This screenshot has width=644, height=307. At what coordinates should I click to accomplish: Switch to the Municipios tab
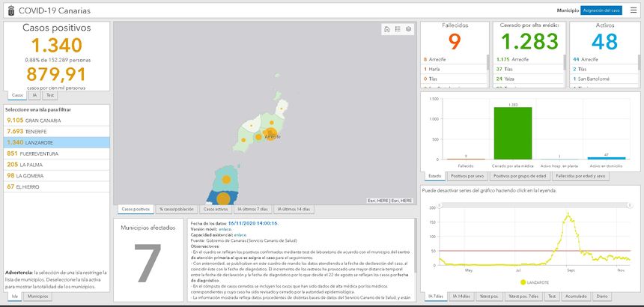coord(37,297)
